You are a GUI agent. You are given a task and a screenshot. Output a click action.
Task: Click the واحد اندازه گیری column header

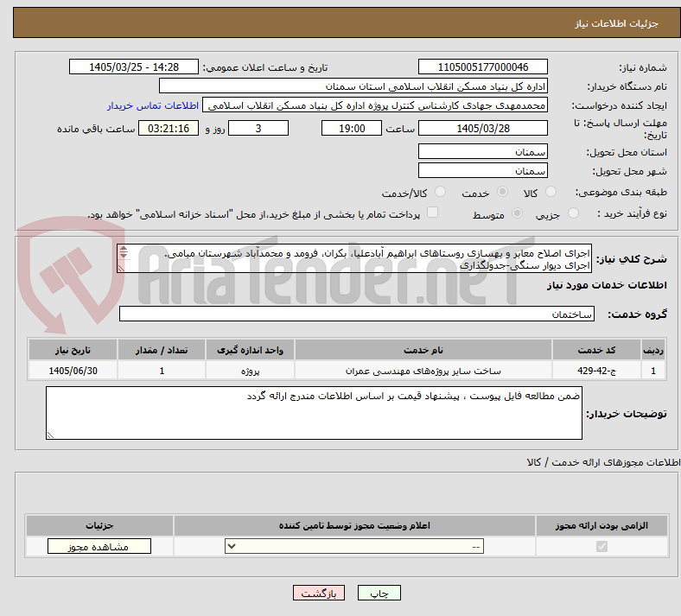point(250,350)
